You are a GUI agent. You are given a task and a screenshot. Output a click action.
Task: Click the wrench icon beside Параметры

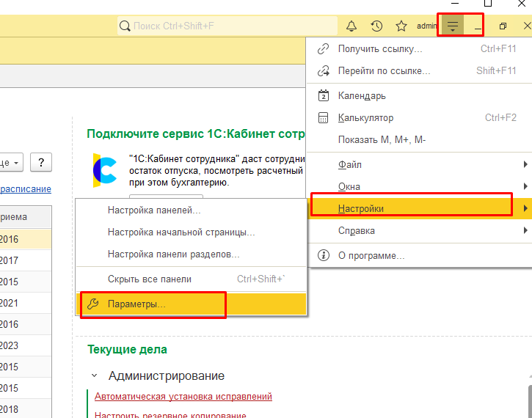click(x=92, y=304)
